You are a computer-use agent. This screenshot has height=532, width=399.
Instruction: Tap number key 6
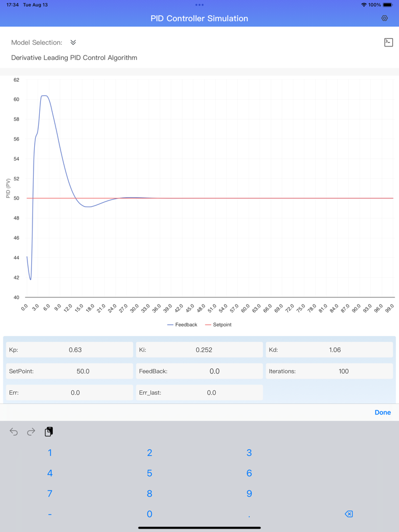tap(249, 473)
